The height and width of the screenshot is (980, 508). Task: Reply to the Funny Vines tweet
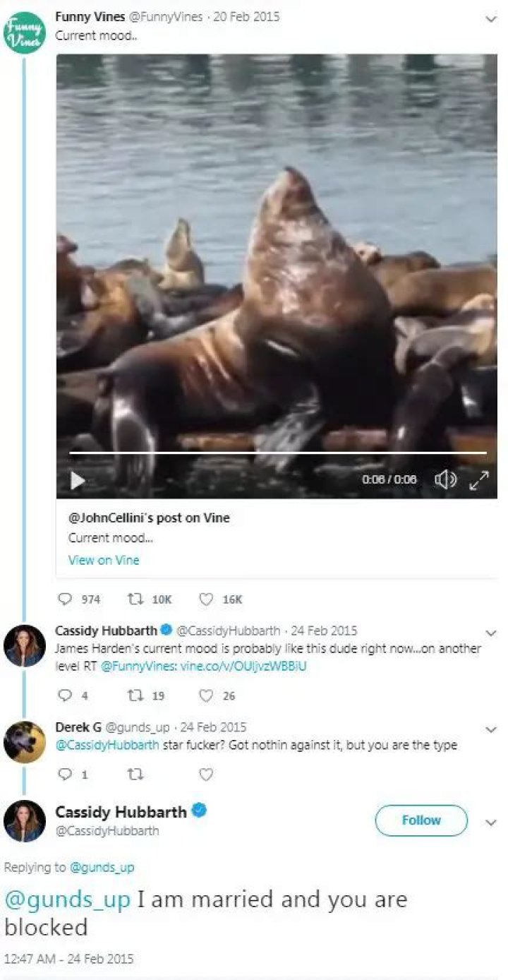click(x=66, y=599)
